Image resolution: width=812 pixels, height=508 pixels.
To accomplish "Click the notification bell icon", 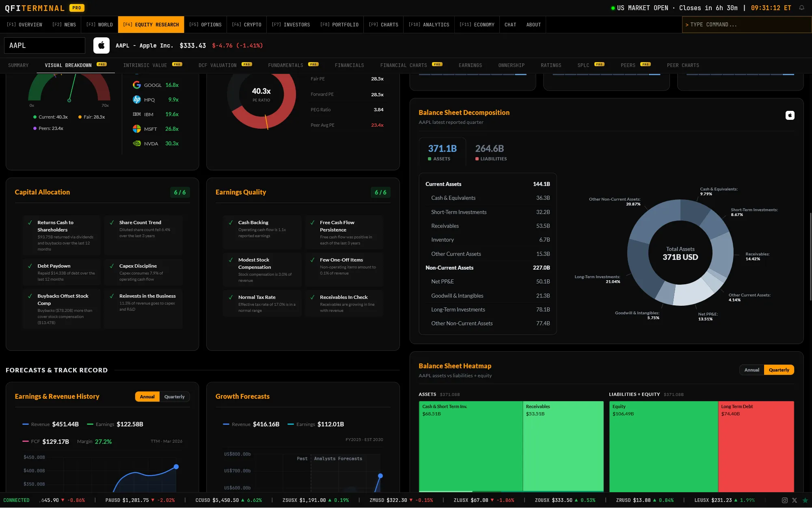I will (801, 8).
